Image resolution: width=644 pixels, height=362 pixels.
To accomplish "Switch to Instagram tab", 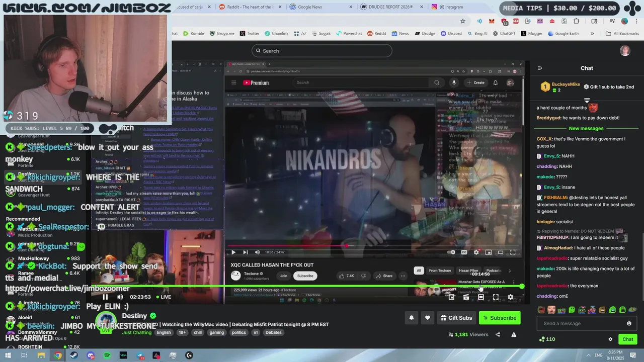I will coord(455,7).
